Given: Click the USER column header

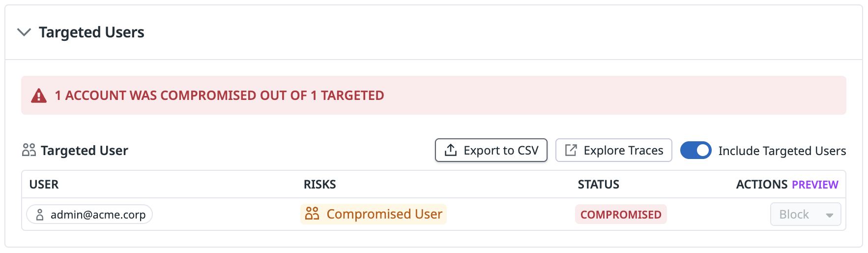Looking at the screenshot, I should pos(44,185).
